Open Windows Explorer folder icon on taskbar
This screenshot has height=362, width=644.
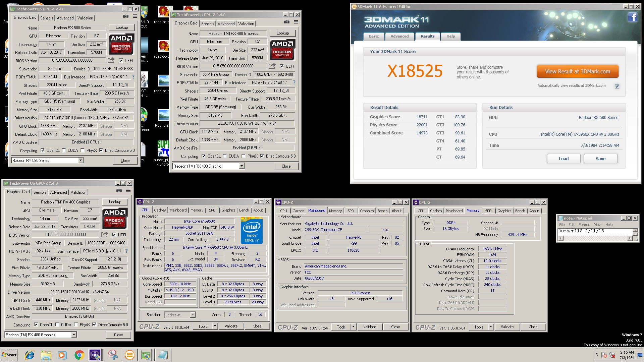pos(46,355)
